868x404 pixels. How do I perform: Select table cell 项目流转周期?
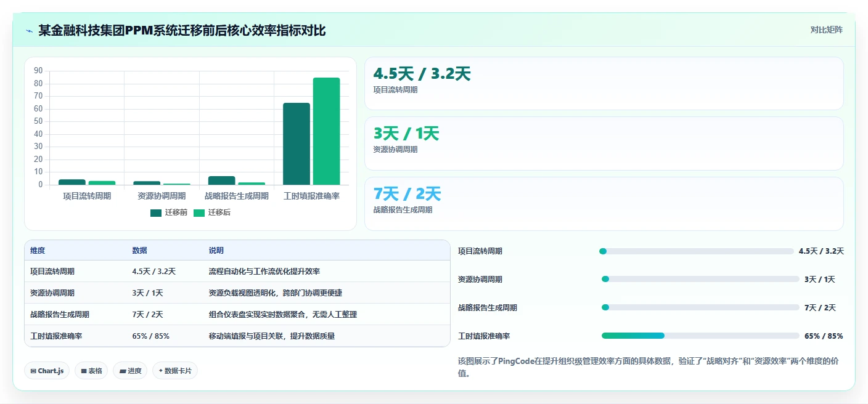[x=52, y=271]
